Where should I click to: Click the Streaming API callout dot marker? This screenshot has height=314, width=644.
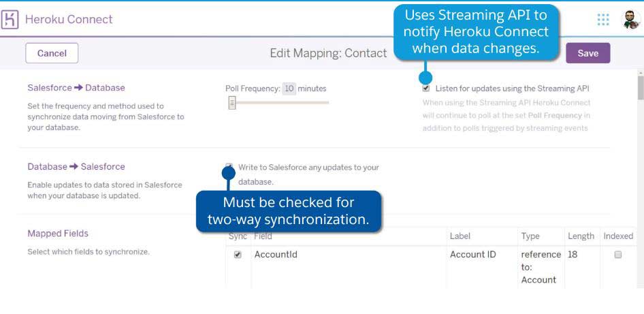(x=425, y=77)
